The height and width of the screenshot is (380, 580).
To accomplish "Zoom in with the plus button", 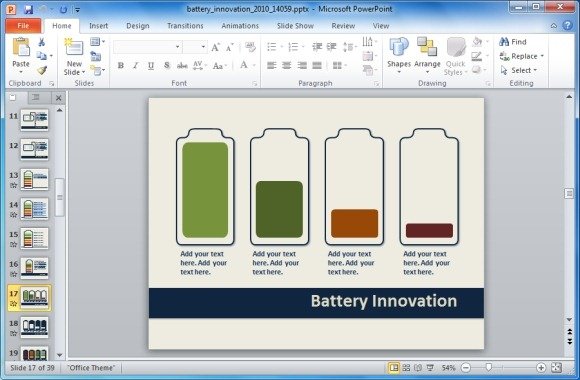I will tap(541, 367).
